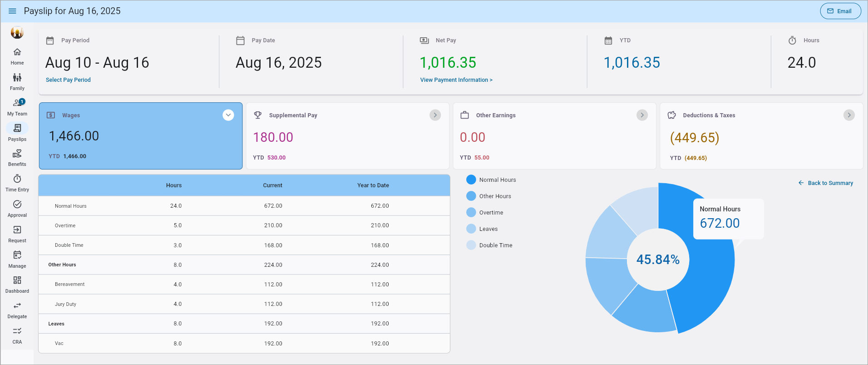868x365 pixels.
Task: Expand the Deductions & Taxes card arrow
Action: (x=849, y=115)
